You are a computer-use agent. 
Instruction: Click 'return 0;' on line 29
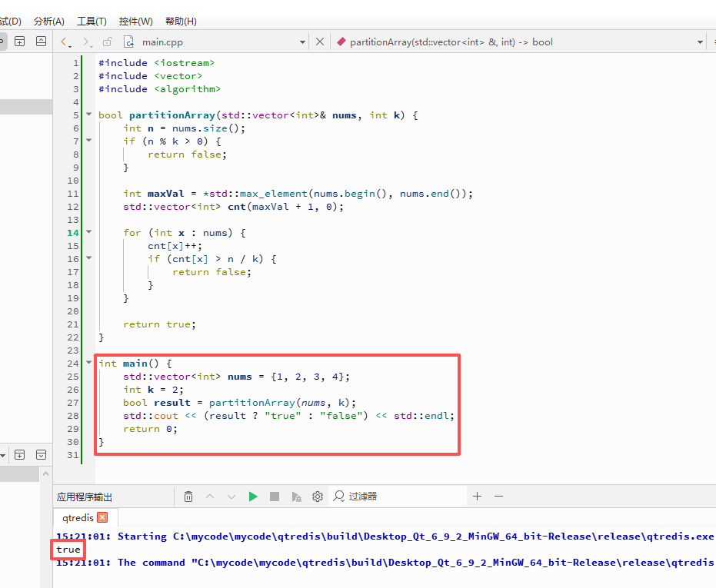[x=150, y=429]
